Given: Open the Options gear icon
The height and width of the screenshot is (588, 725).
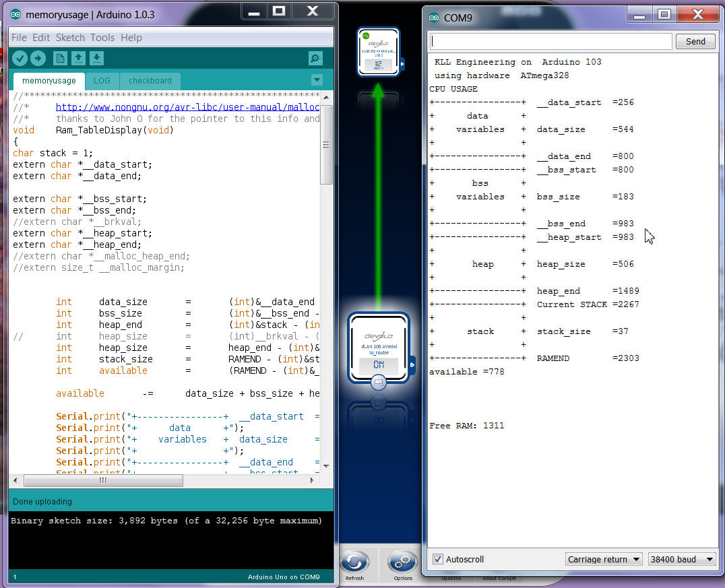Looking at the screenshot, I should pos(403,562).
